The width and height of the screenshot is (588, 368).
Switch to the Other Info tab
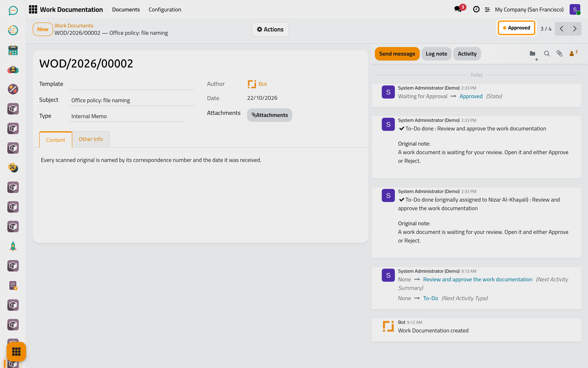[91, 139]
